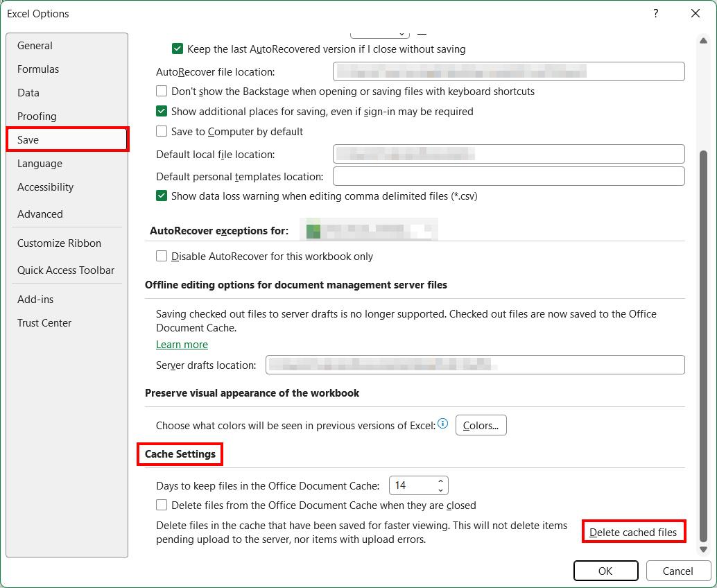Select the Save category in sidebar
The width and height of the screenshot is (717, 588).
click(67, 139)
